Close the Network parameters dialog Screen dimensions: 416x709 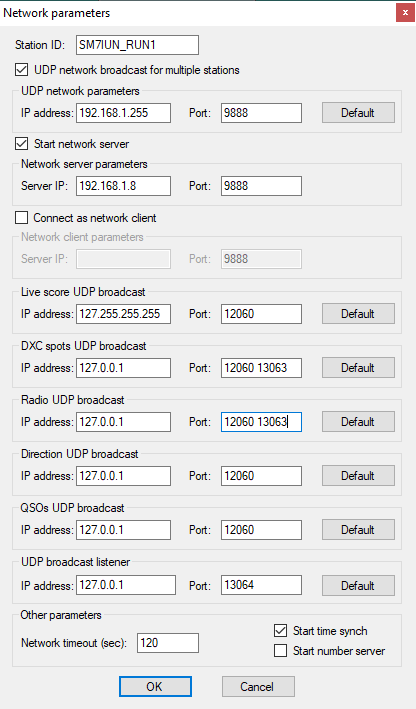(405, 13)
